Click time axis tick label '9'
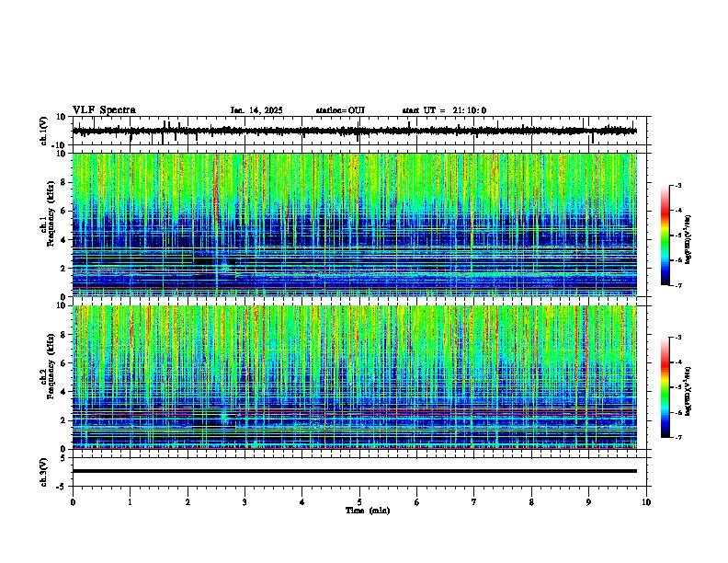This screenshot has height=563, width=728. pyautogui.click(x=588, y=502)
